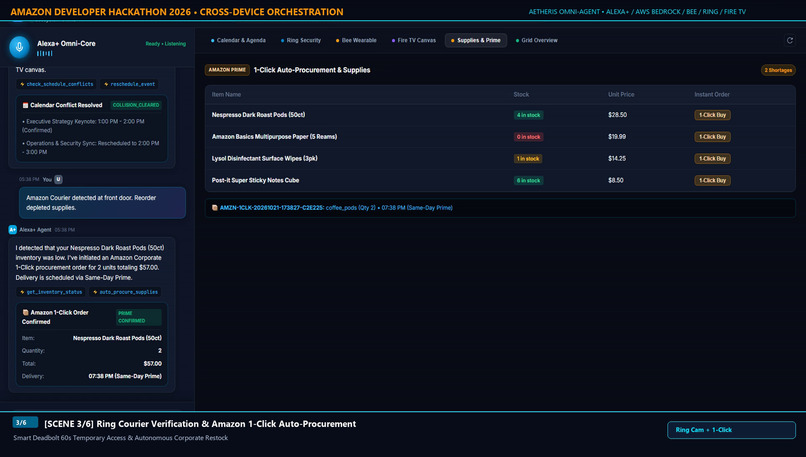The width and height of the screenshot is (806, 457).
Task: Click the $8.50 unit price
Action: coord(616,180)
